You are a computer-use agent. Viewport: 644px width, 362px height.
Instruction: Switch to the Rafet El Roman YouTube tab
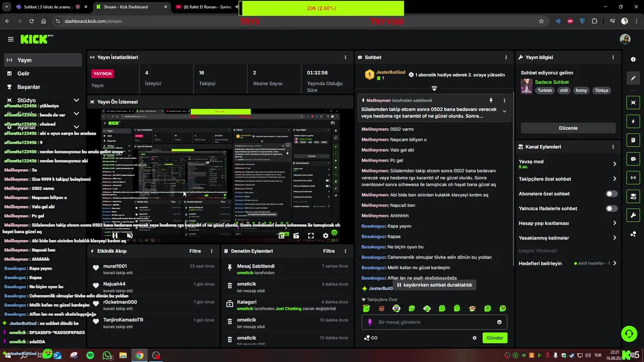tap(206, 7)
